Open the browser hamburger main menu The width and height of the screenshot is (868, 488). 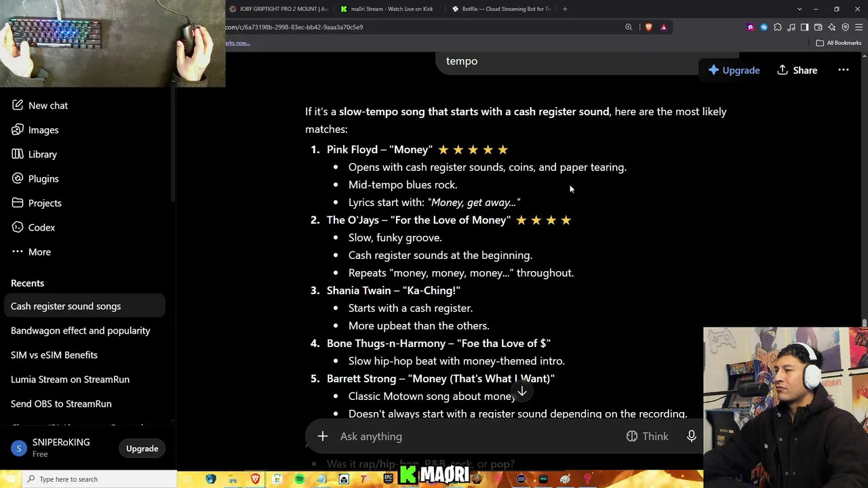pyautogui.click(x=859, y=27)
